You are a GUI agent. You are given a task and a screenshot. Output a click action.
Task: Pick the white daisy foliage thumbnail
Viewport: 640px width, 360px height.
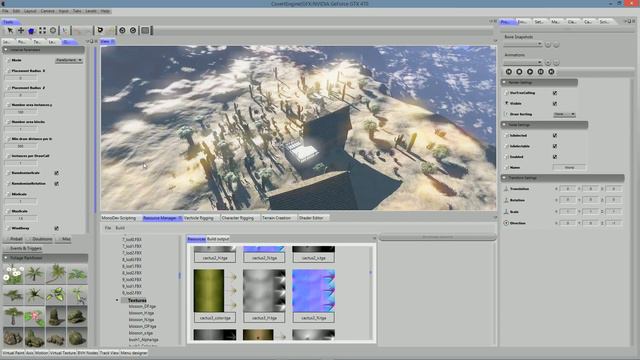13,274
